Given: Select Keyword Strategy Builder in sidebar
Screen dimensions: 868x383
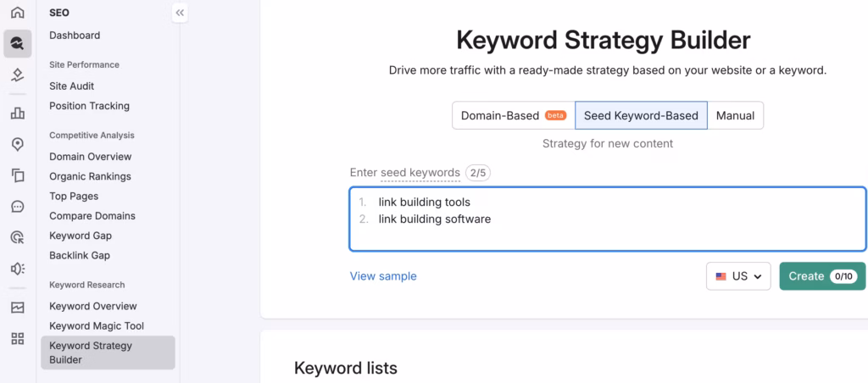Looking at the screenshot, I should click(108, 352).
